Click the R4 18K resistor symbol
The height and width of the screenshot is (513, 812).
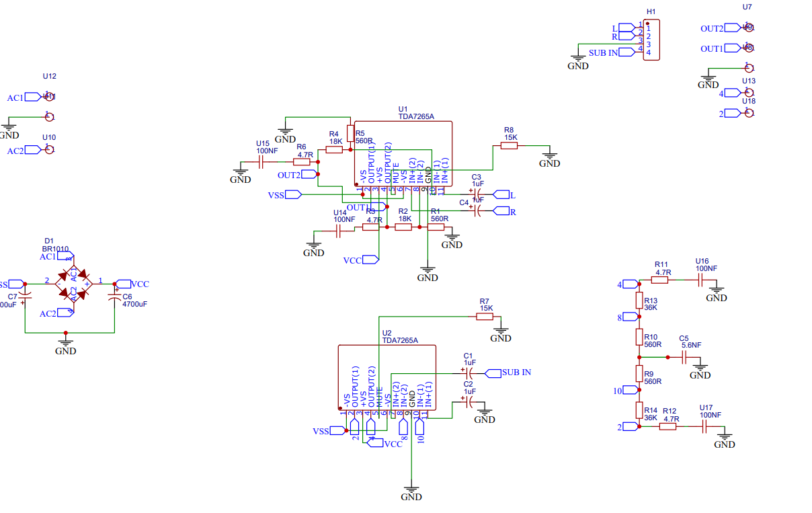click(x=334, y=149)
